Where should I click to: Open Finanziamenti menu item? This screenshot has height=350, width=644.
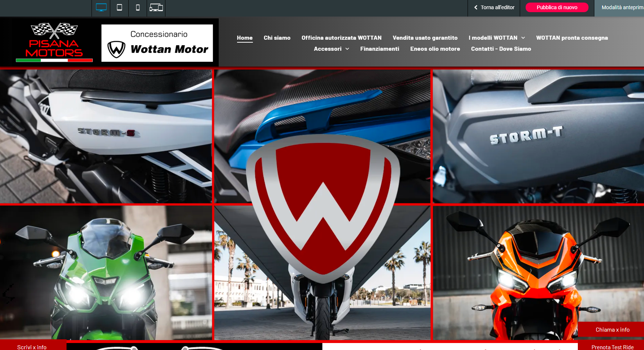coord(380,49)
